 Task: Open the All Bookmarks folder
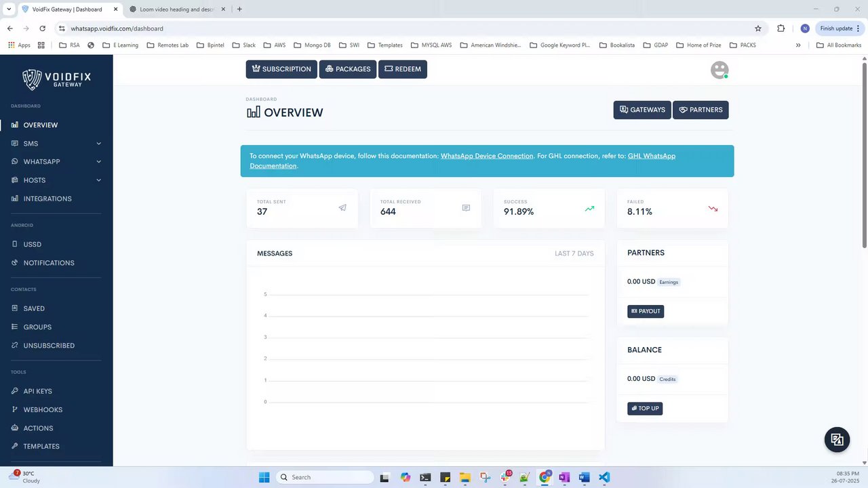point(839,45)
